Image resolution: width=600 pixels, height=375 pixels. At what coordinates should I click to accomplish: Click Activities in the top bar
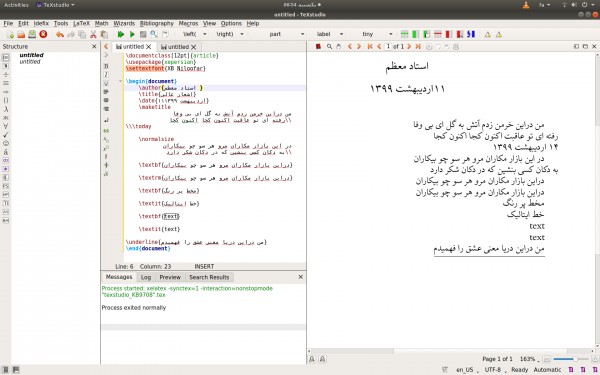(16, 5)
